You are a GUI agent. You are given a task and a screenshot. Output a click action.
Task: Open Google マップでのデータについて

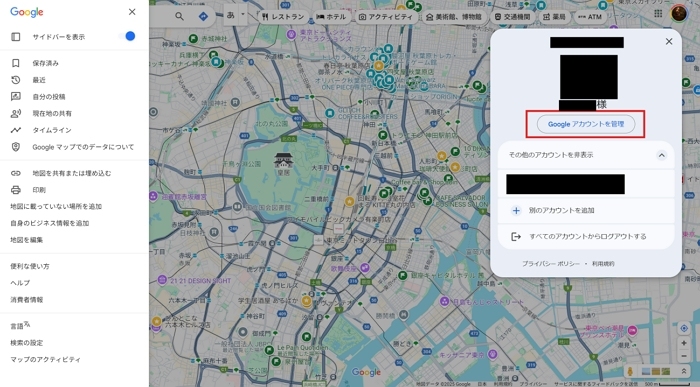point(83,147)
